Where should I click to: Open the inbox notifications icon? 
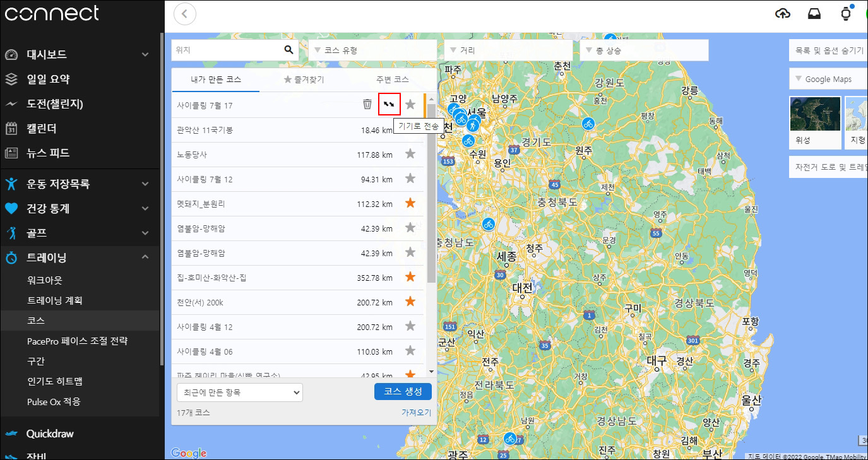(x=814, y=13)
